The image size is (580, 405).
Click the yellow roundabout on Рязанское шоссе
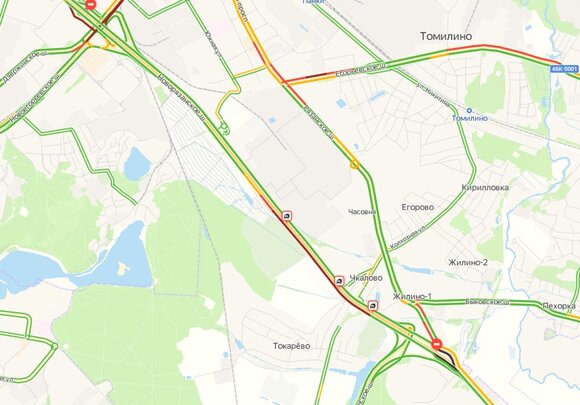pos(354,164)
